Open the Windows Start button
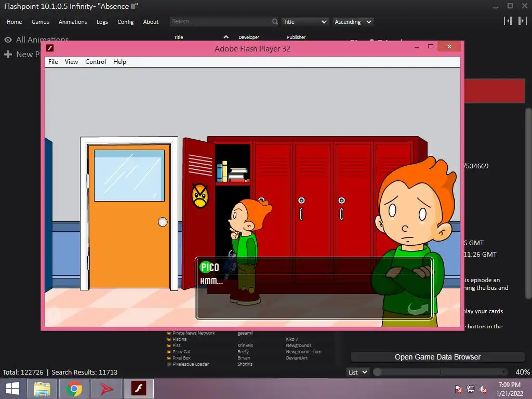This screenshot has height=399, width=532. tap(12, 389)
